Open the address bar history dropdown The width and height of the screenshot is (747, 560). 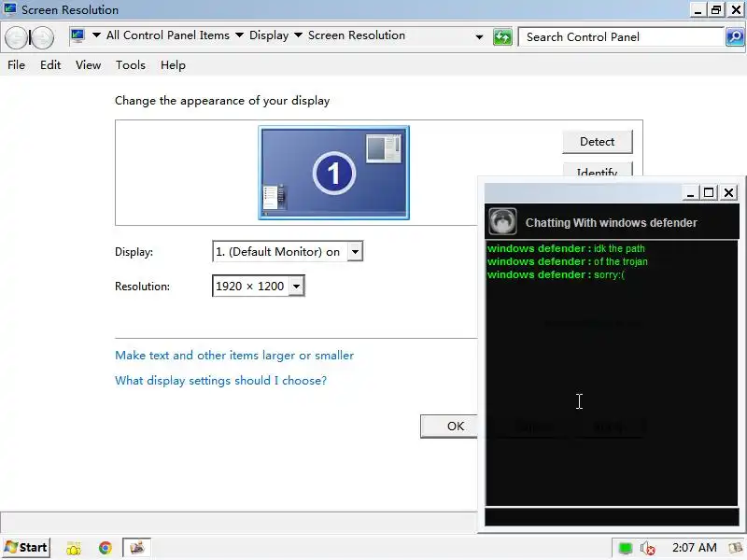point(479,37)
